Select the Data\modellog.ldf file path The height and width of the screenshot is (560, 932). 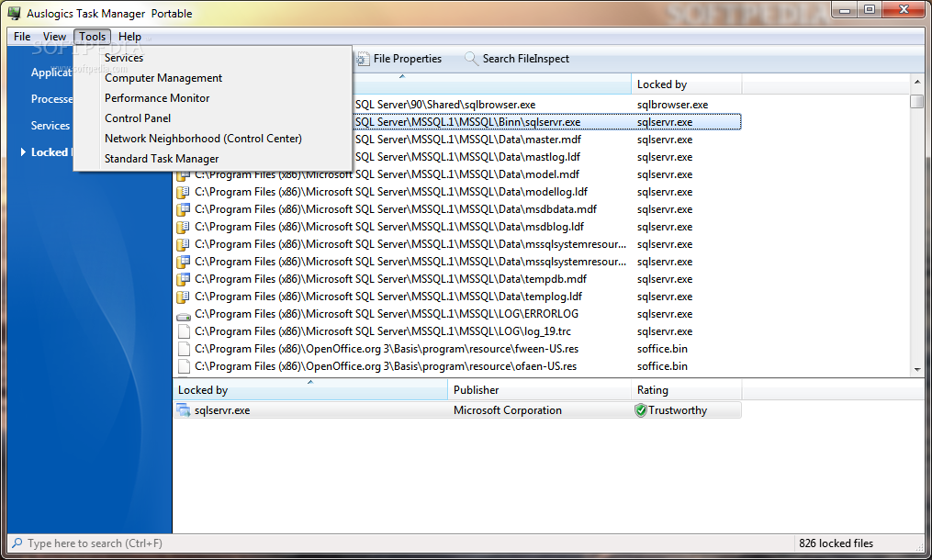click(x=391, y=192)
